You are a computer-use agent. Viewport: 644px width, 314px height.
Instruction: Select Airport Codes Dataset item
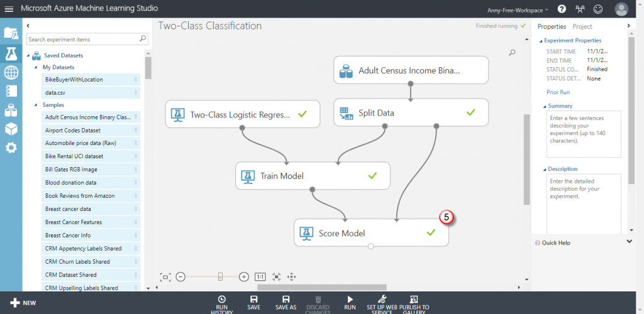[x=91, y=130]
